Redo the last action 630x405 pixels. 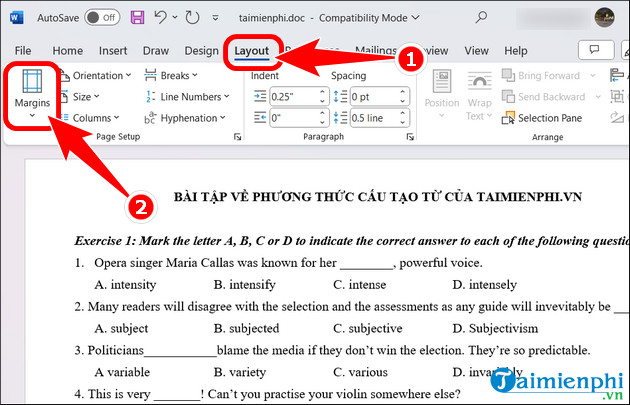(192, 18)
